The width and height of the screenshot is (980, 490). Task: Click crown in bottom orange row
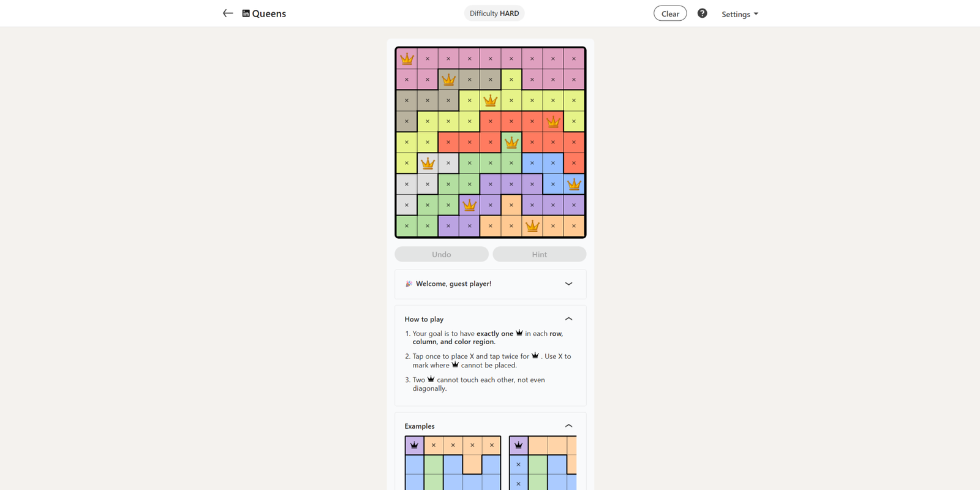pyautogui.click(x=532, y=226)
